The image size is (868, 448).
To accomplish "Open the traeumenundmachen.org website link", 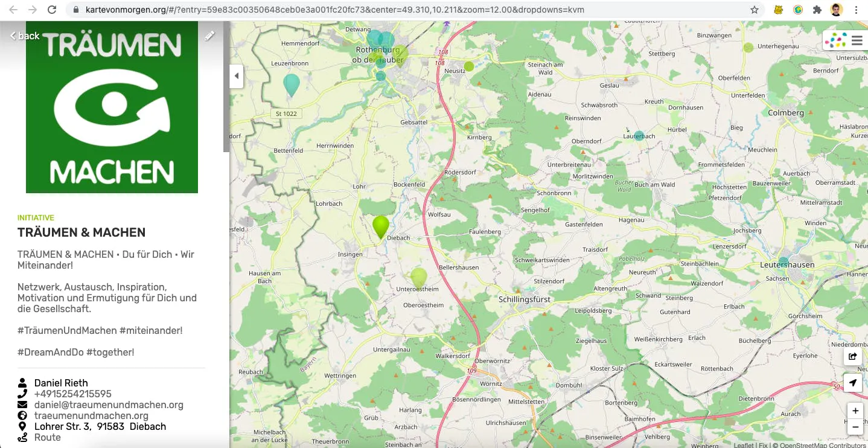I will [91, 415].
